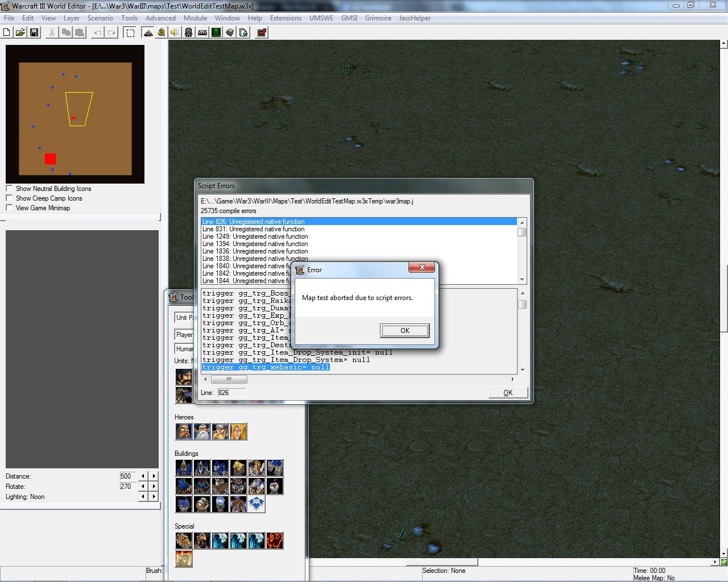The height and width of the screenshot is (582, 728).
Task: Open a map via the folder icon
Action: (x=20, y=32)
